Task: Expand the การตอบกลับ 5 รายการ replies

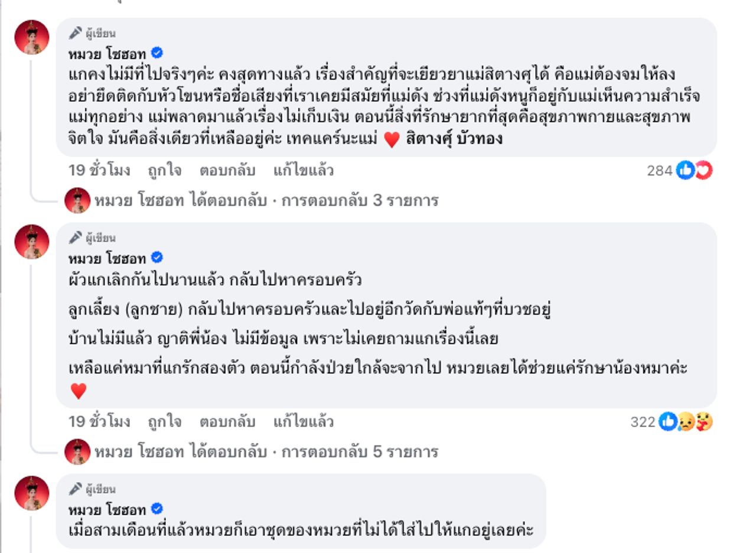Action: (360, 452)
